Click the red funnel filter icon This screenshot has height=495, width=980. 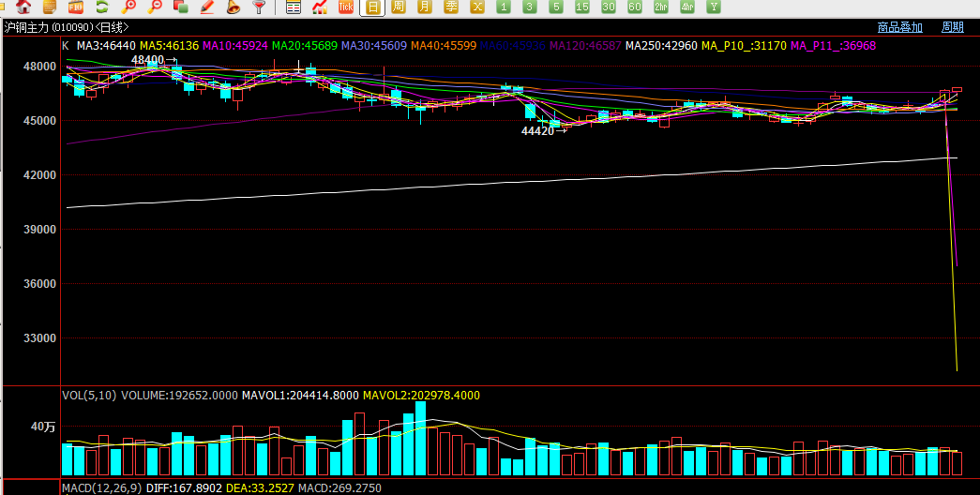pos(260,7)
